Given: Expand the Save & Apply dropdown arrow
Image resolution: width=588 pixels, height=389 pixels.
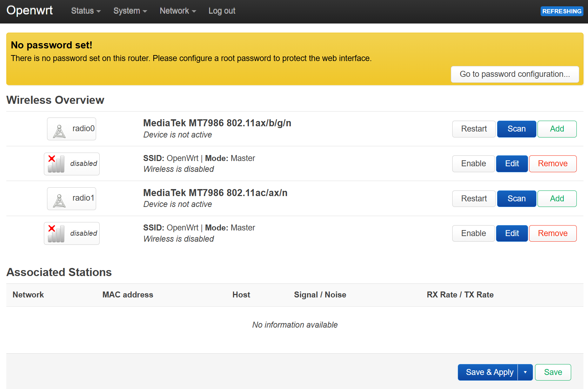Looking at the screenshot, I should click(x=525, y=372).
